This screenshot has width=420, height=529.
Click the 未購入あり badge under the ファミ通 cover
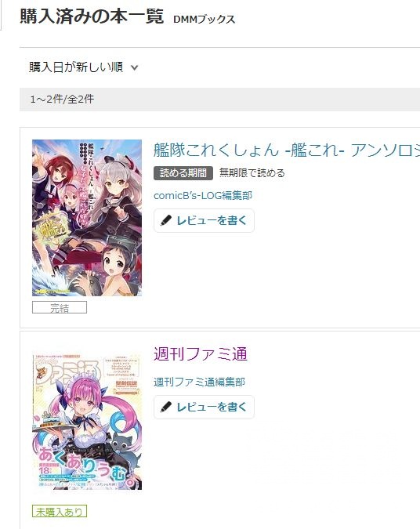click(60, 511)
